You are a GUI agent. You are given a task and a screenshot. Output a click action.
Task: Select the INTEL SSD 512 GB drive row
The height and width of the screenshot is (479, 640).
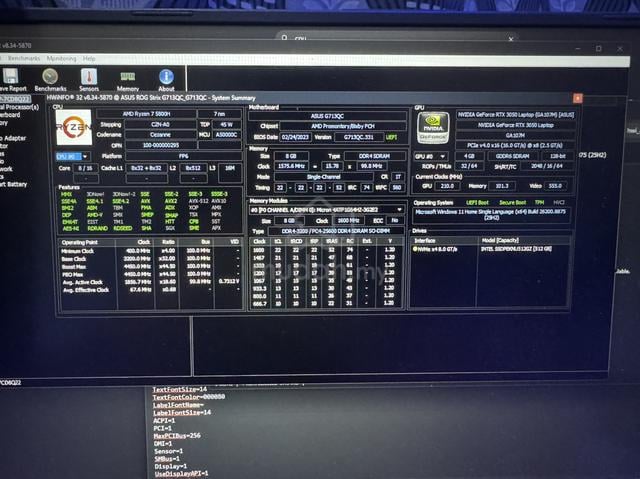pos(490,249)
